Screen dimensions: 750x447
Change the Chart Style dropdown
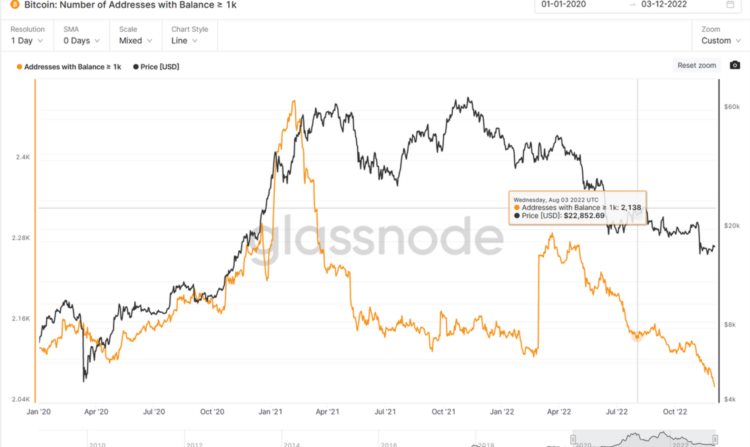tap(187, 41)
